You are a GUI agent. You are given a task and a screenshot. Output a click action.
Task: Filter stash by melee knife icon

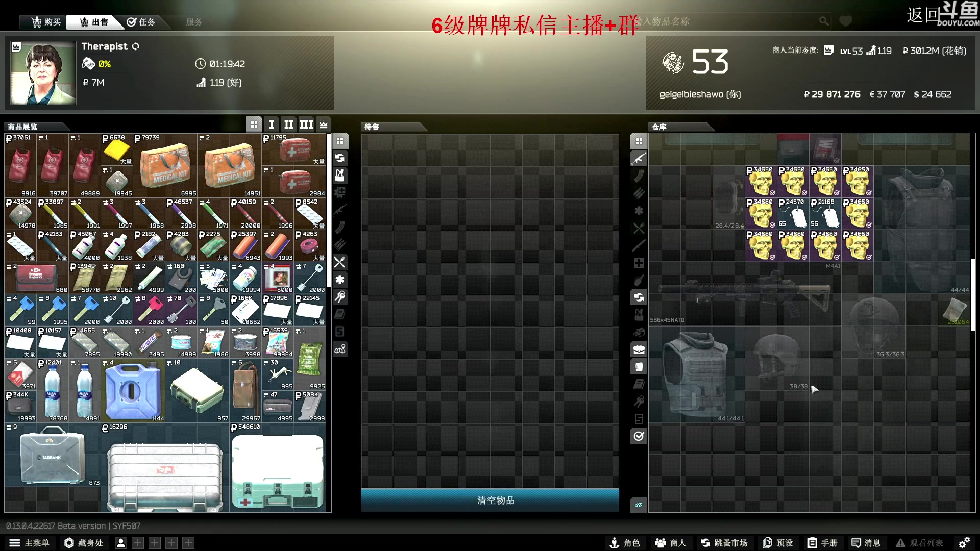pos(639,245)
